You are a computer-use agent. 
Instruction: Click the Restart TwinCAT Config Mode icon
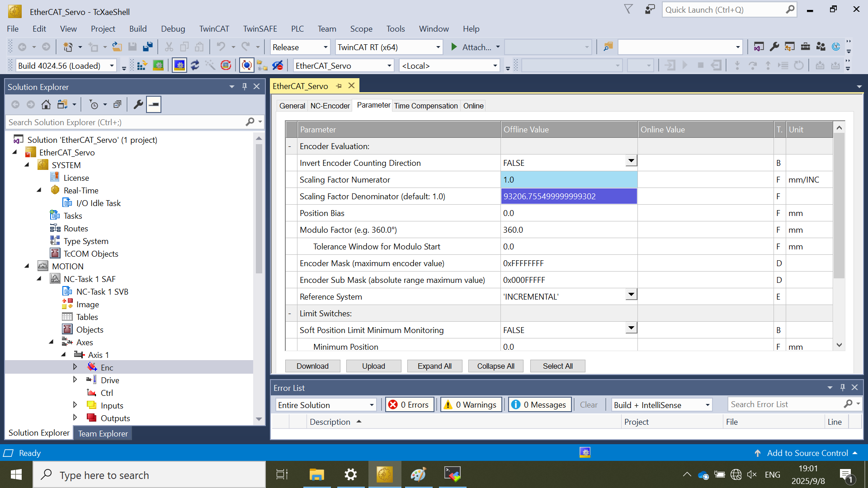point(179,66)
